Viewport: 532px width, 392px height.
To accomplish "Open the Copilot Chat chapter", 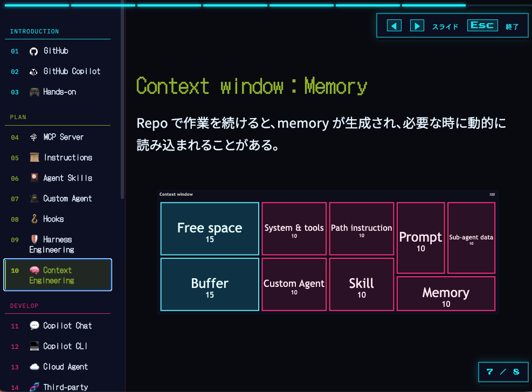I will pos(58,326).
